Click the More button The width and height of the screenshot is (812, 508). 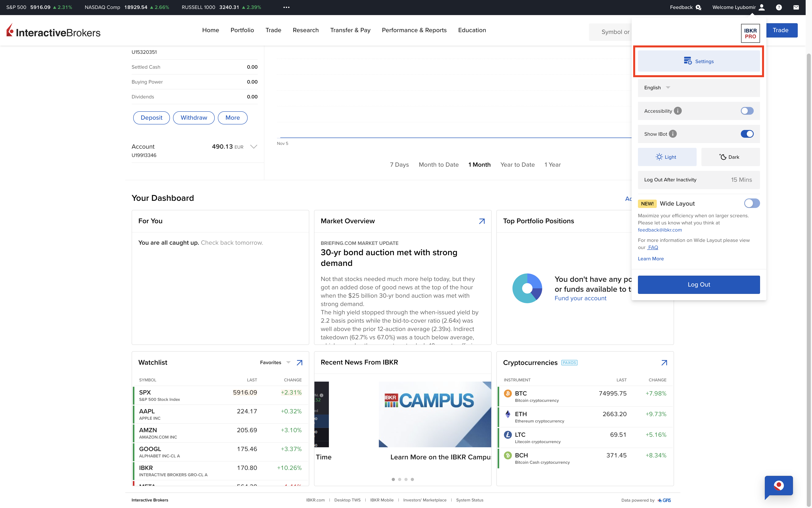[x=233, y=118]
